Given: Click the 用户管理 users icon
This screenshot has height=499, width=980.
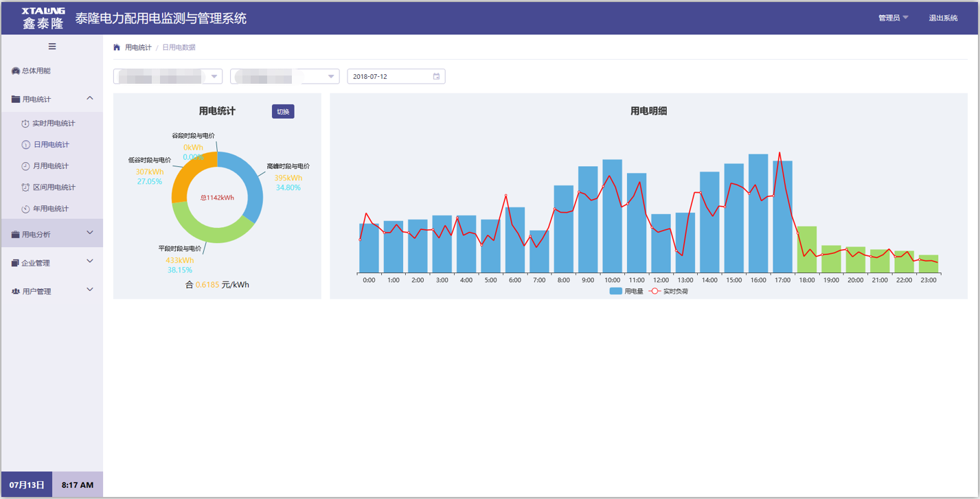Looking at the screenshot, I should pyautogui.click(x=16, y=292).
